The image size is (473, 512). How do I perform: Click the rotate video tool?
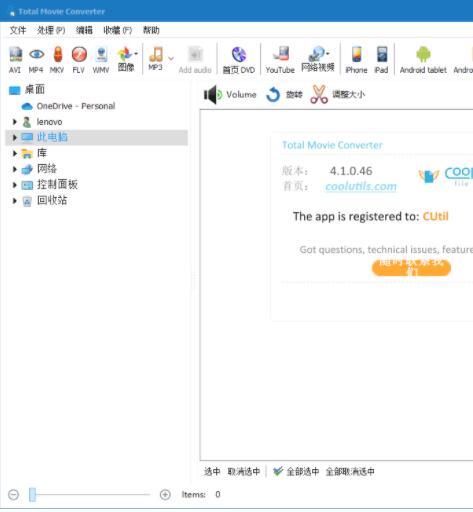(x=284, y=95)
